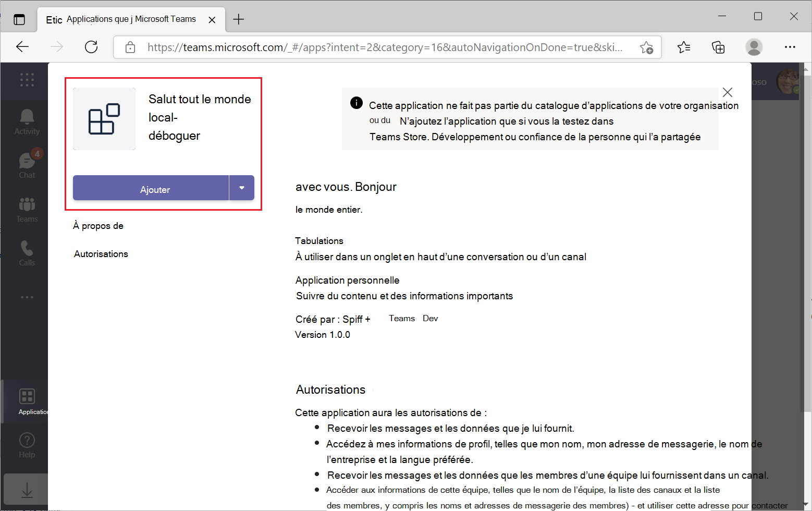Close the Microsoft Teams browser tab
812x511 pixels.
[x=212, y=20]
